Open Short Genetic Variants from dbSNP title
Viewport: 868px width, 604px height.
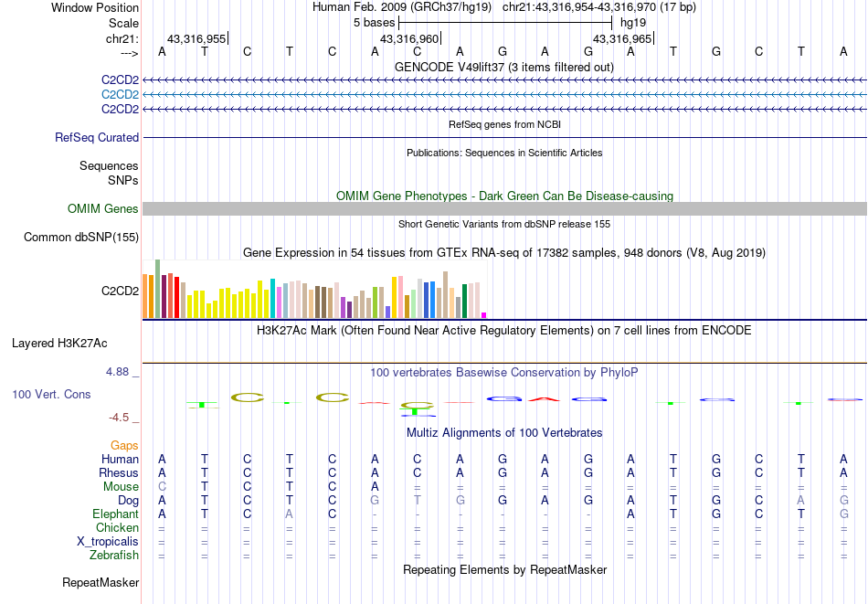pyautogui.click(x=504, y=224)
